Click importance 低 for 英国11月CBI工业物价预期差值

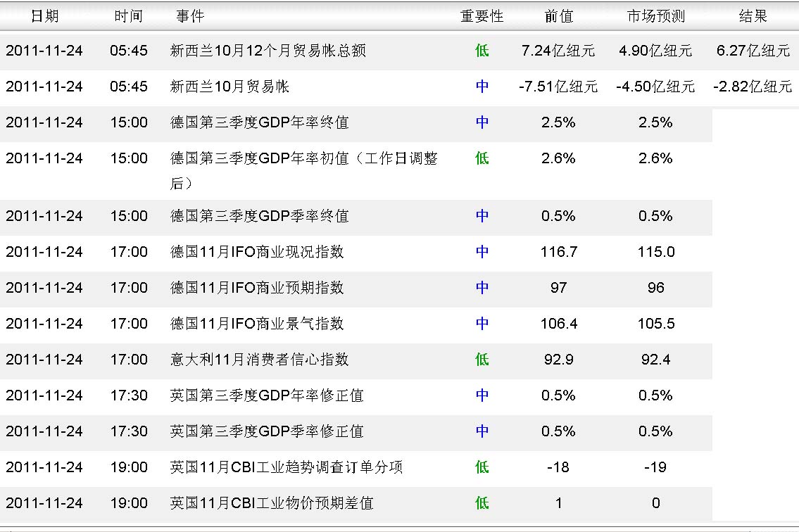click(x=482, y=503)
